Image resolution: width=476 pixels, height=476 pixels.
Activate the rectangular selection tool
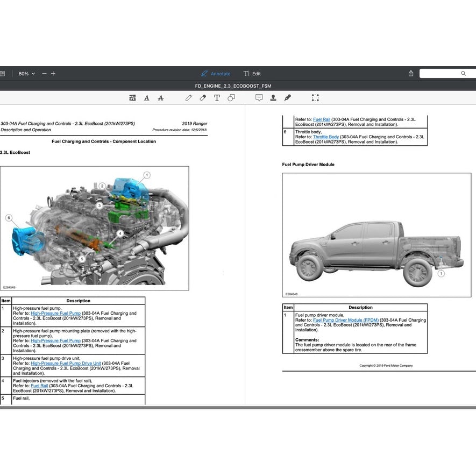(315, 98)
